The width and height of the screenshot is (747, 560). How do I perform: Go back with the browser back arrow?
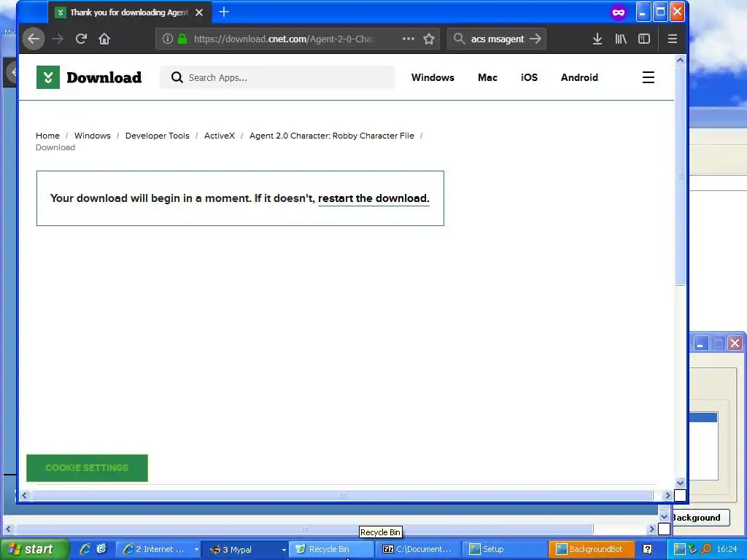point(34,39)
